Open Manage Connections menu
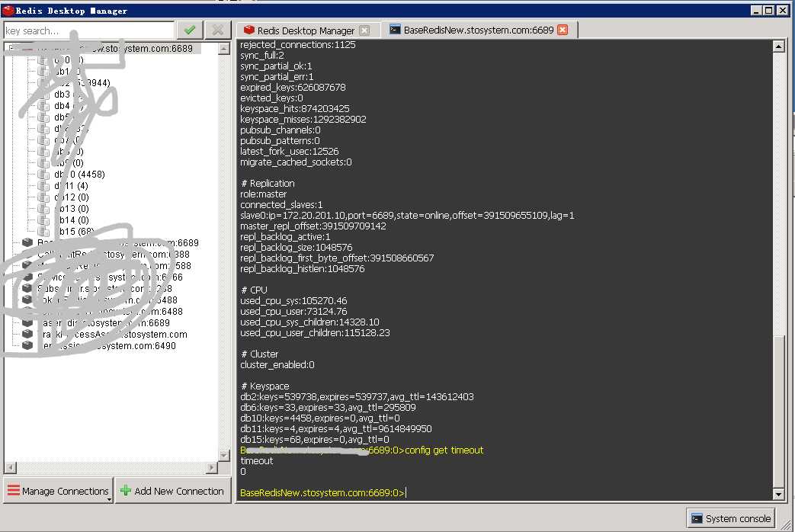 58,491
